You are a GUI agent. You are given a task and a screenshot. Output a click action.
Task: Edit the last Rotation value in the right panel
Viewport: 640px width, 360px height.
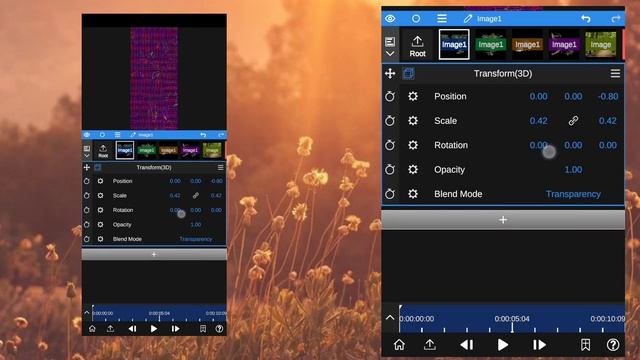608,145
